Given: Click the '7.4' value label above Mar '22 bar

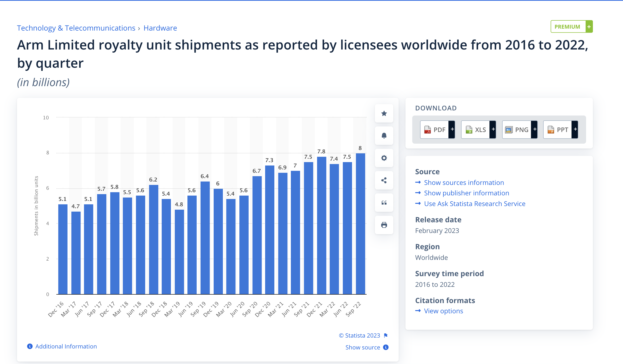Looking at the screenshot, I should pyautogui.click(x=334, y=159).
